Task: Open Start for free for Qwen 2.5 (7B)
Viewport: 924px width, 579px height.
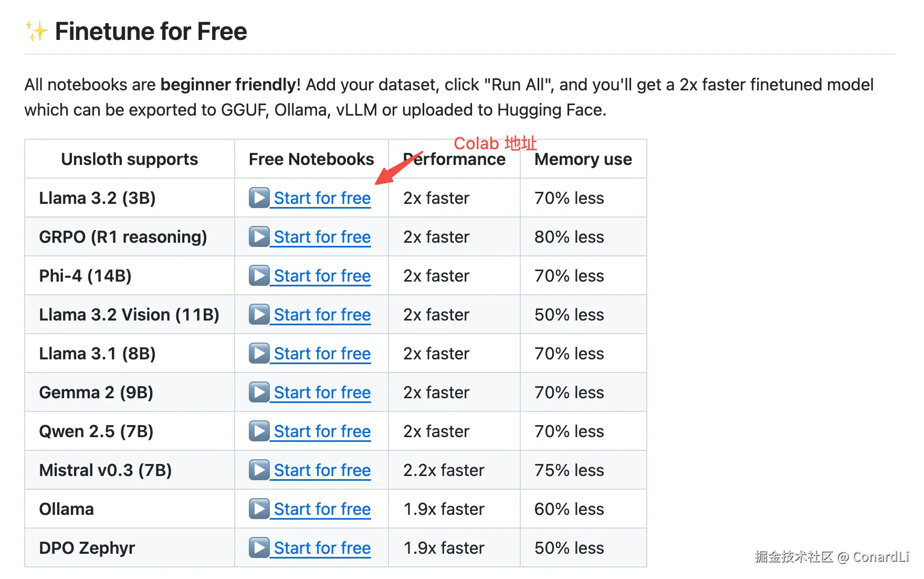Action: pyautogui.click(x=322, y=432)
